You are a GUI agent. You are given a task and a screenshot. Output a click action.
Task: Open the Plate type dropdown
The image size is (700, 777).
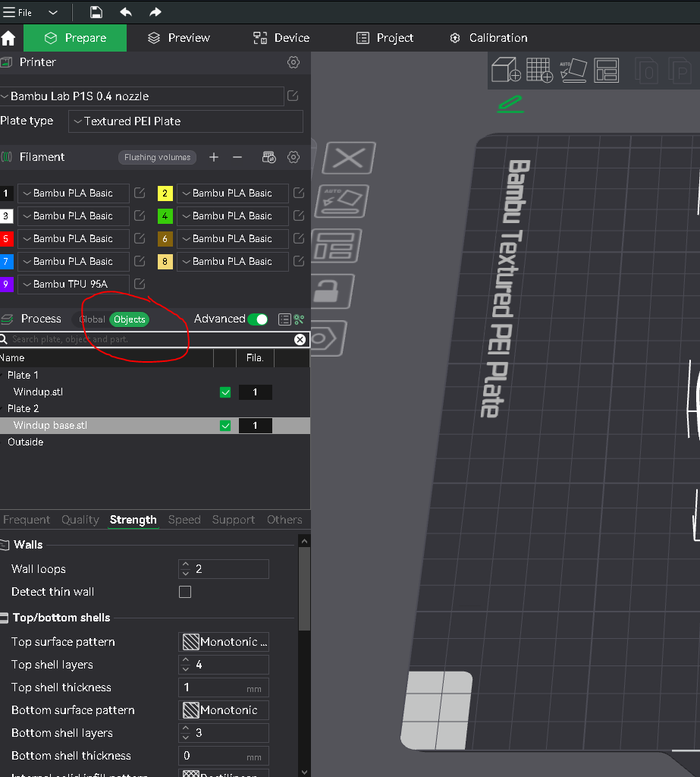(x=186, y=121)
